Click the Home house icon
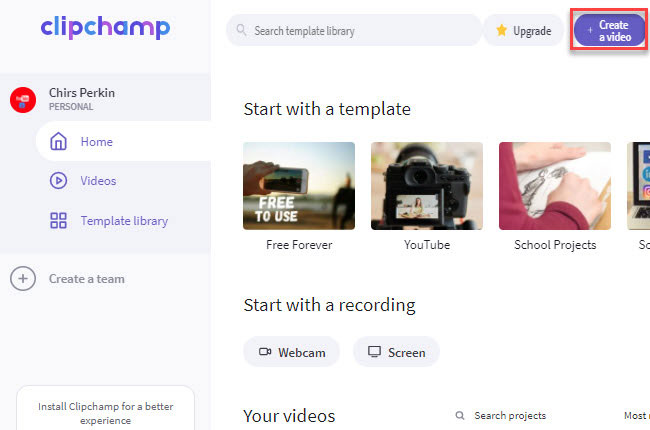 [58, 141]
